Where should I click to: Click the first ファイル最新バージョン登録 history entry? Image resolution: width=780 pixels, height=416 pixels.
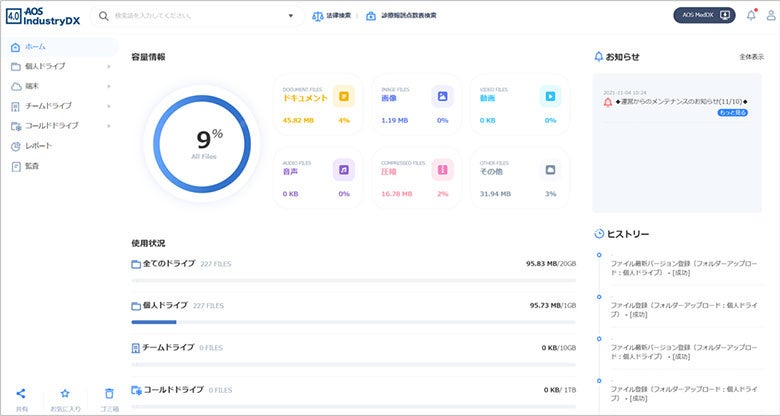683,268
